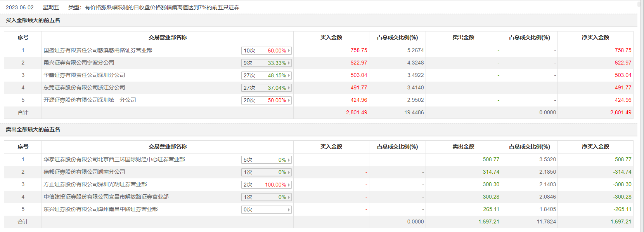Click net buy value -508.77
Screen dimensions: 644x232
(622, 159)
